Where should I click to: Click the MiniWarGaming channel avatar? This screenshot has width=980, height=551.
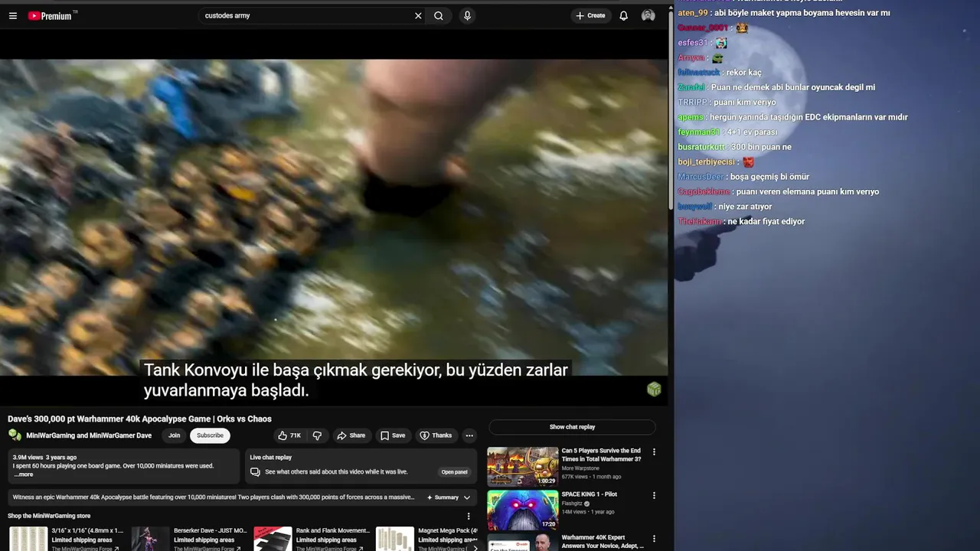coord(15,435)
